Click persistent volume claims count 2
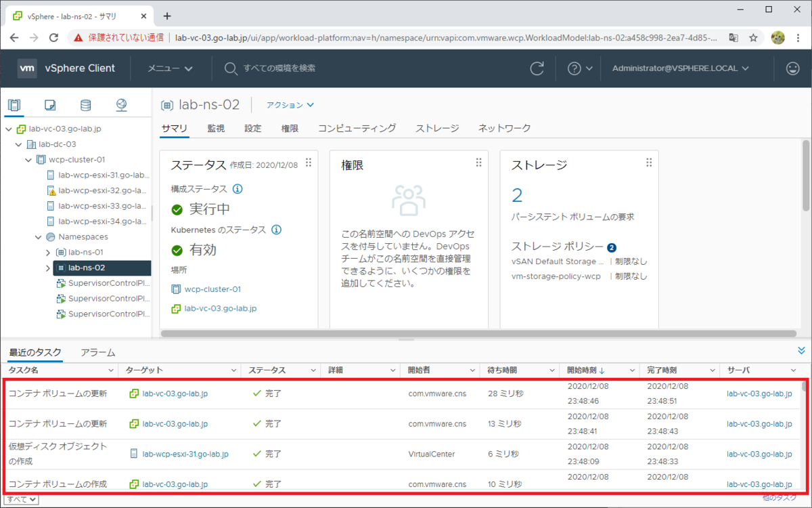Screen dimensions: 812x508 [518, 196]
